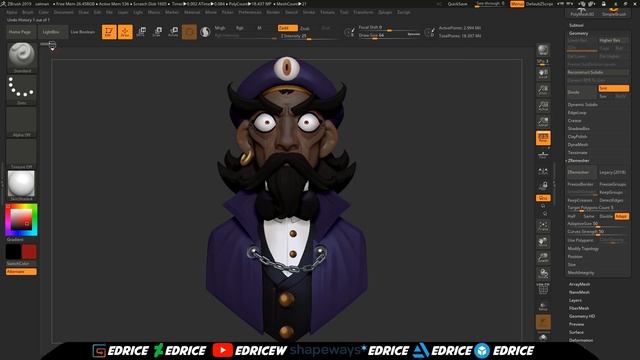The height and width of the screenshot is (360, 640).
Task: Open the Texture Off slot
Action: (22, 154)
